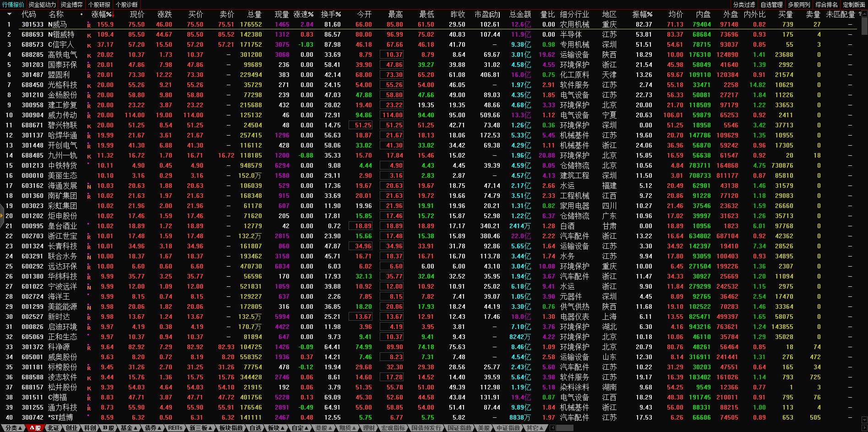The image size is (868, 432).
Task: Click the scroll-down arrow of the vertical scrollbar
Action: (864, 420)
